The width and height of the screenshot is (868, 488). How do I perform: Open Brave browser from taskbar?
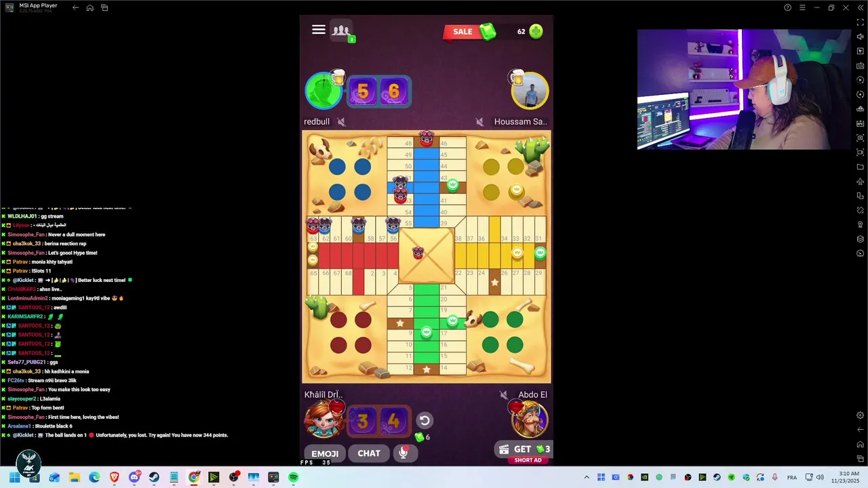click(x=114, y=477)
